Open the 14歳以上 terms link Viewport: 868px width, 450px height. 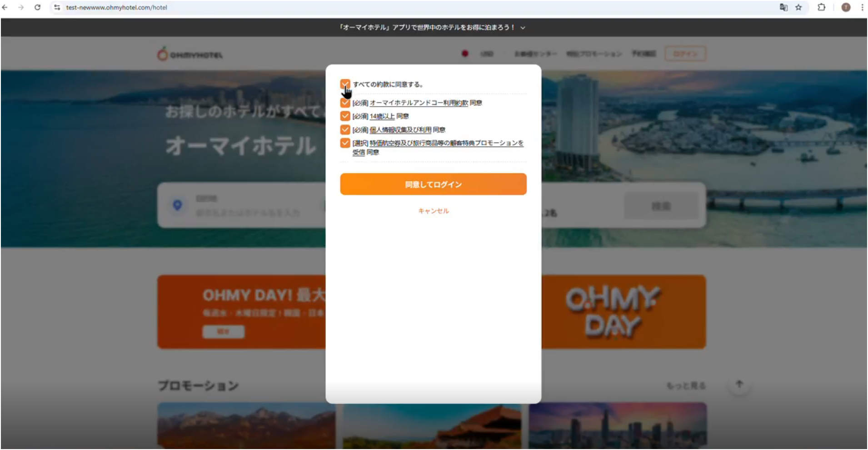382,116
